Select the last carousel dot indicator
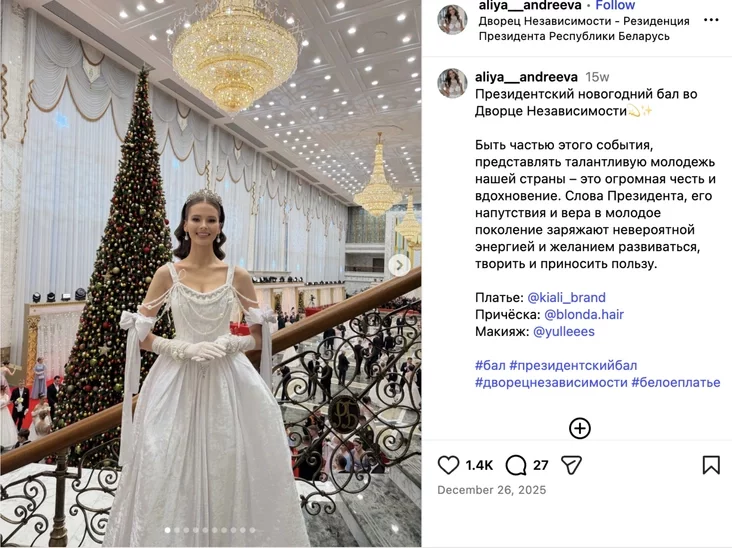 point(252,530)
